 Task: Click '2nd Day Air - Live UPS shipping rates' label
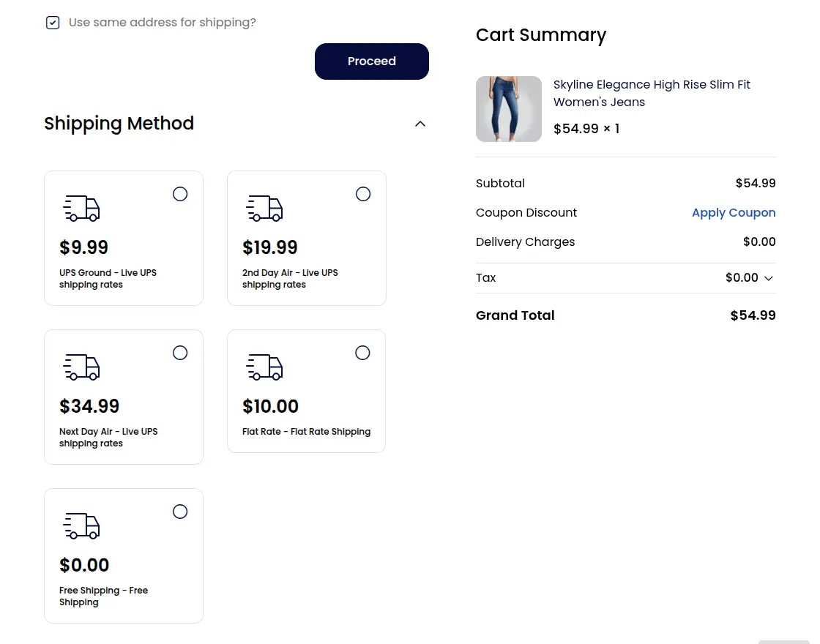tap(290, 279)
